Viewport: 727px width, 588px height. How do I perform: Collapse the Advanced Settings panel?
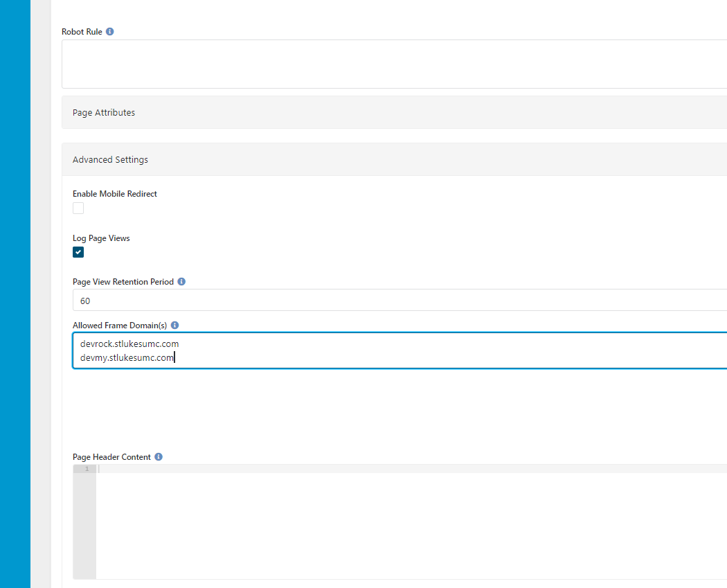pyautogui.click(x=394, y=159)
